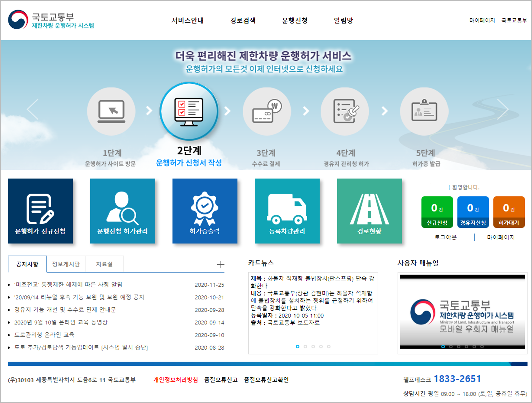Go to next banner slide arrow
532x403 pixels.
pos(503,109)
